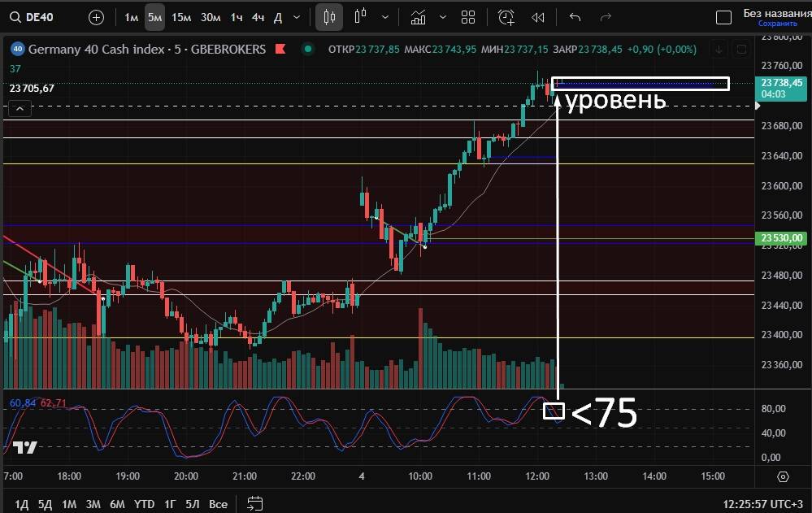
Task: Switch to the 15m timeframe
Action: 181,17
